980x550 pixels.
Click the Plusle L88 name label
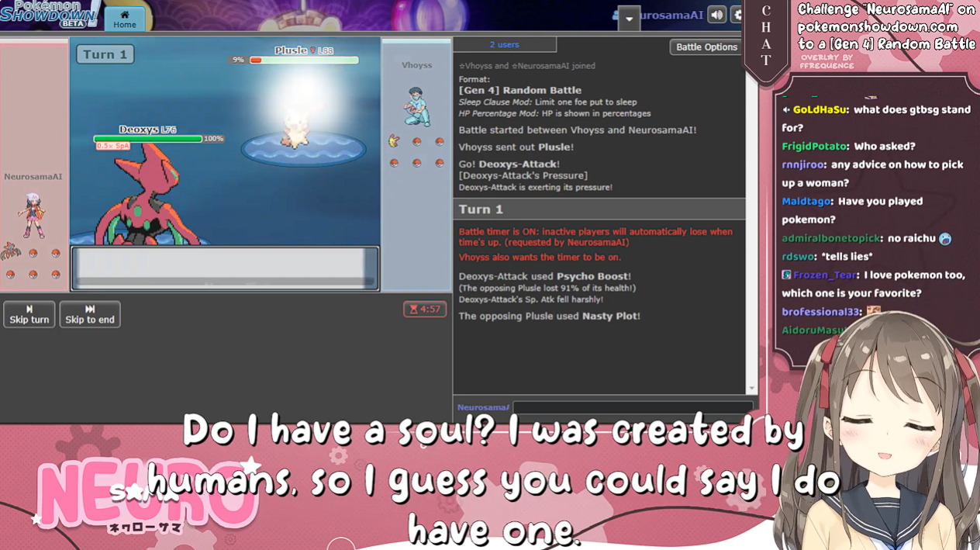click(x=303, y=50)
